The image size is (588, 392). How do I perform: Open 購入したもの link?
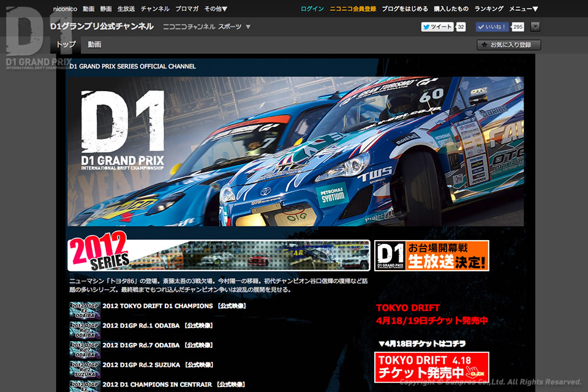click(x=451, y=9)
